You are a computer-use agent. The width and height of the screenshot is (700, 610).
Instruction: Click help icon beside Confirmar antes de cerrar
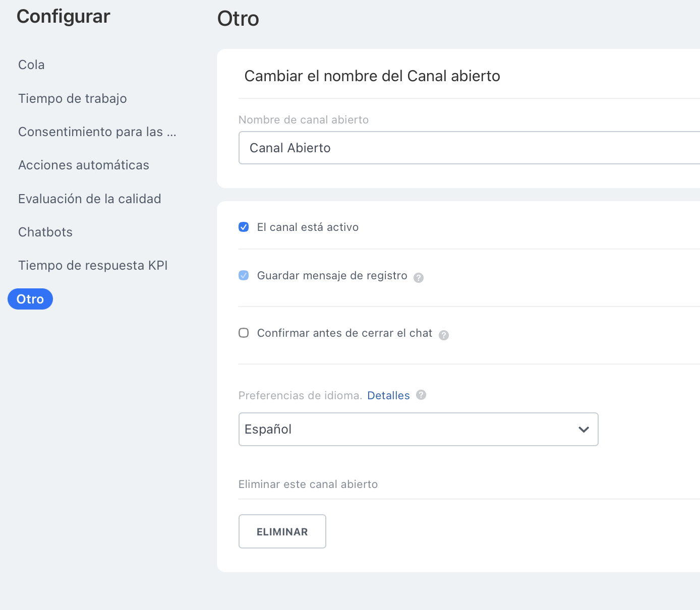(x=443, y=335)
